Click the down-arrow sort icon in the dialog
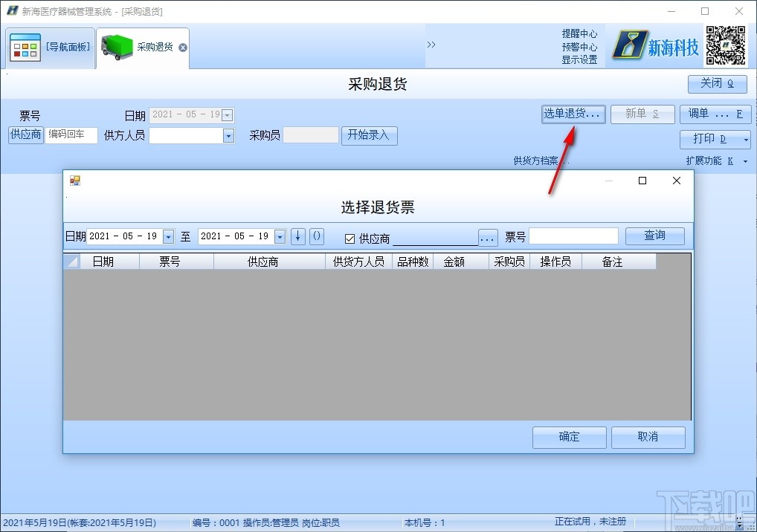Viewport: 757px width, 532px height. coord(297,236)
